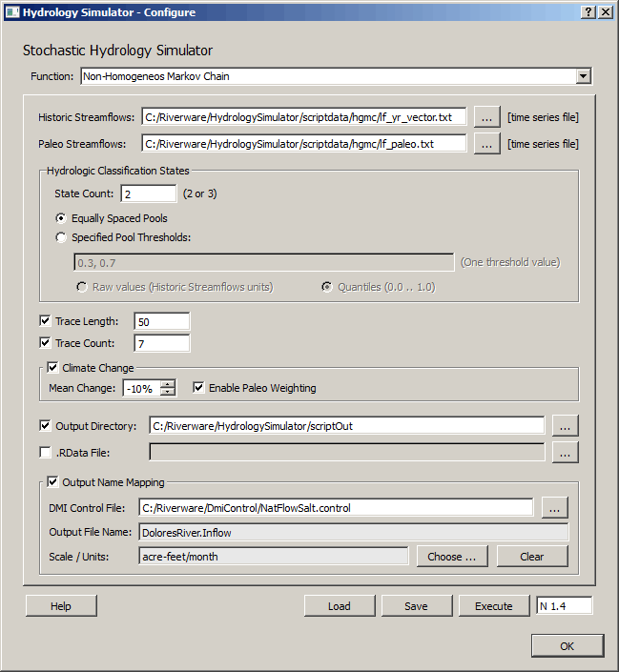Browse for the Historic Streamflows file
Image resolution: width=619 pixels, height=672 pixels.
tap(486, 117)
